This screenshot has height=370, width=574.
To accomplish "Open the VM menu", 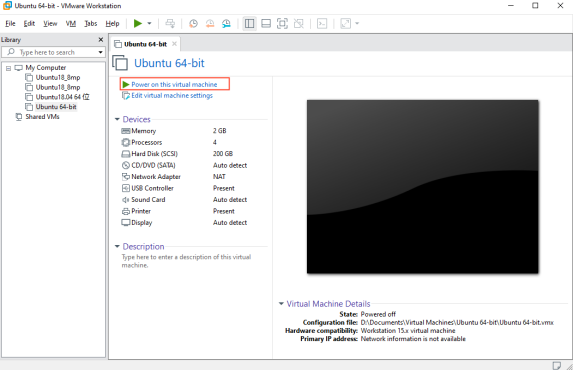I will point(71,24).
